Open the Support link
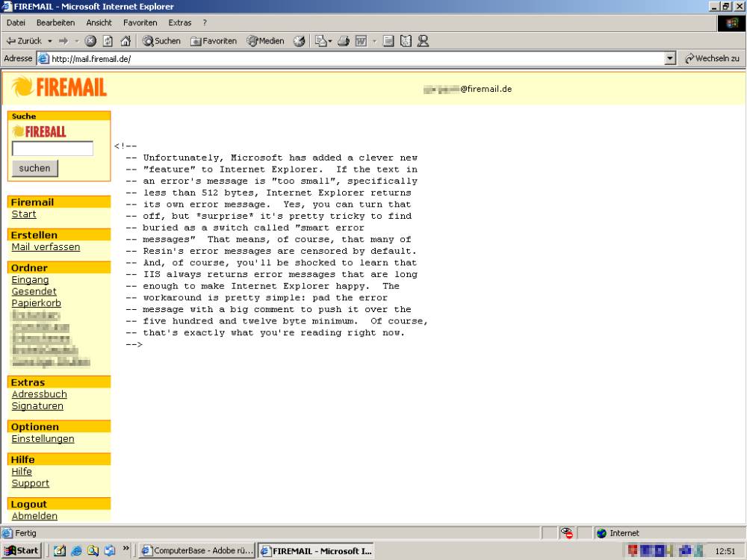The width and height of the screenshot is (747, 560). [31, 483]
